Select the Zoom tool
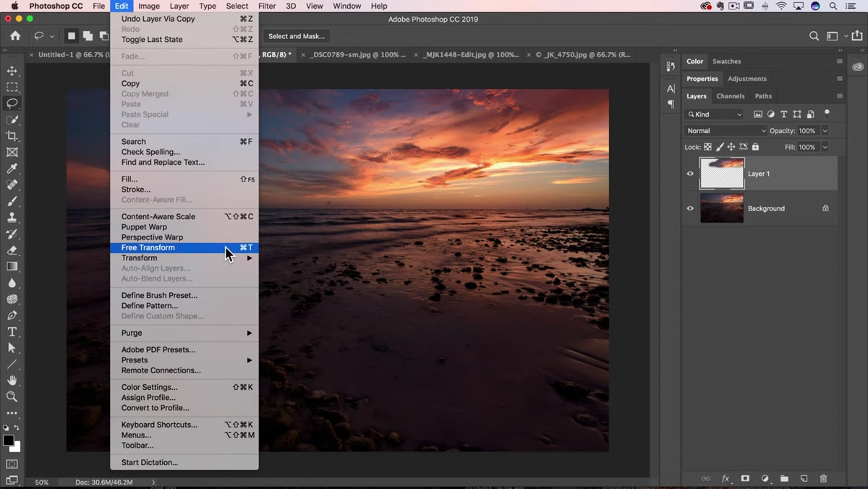Viewport: 868px width, 489px height. (x=12, y=396)
